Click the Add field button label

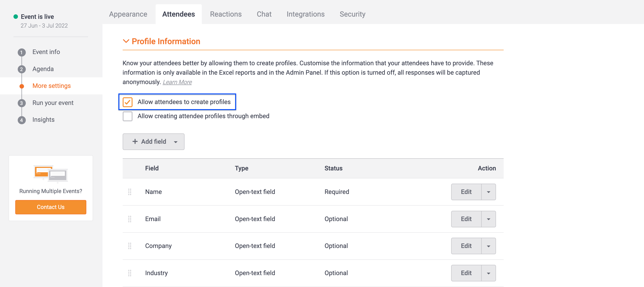pyautogui.click(x=154, y=141)
